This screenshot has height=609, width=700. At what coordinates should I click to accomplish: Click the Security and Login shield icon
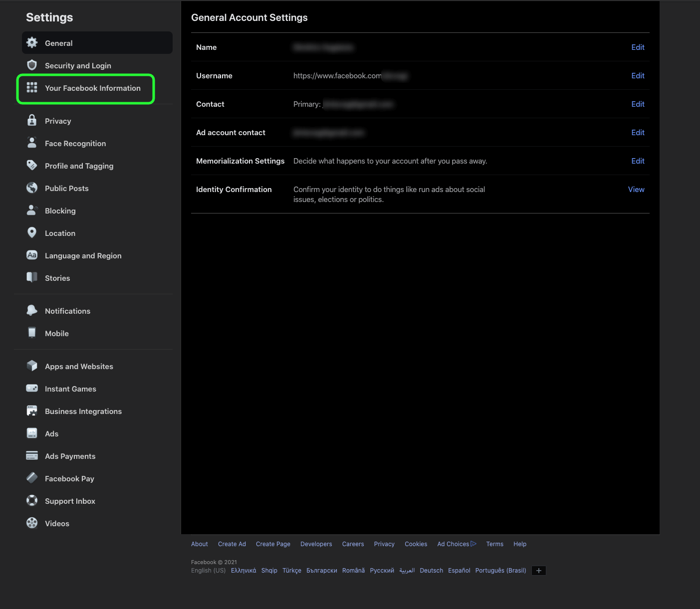(x=32, y=65)
